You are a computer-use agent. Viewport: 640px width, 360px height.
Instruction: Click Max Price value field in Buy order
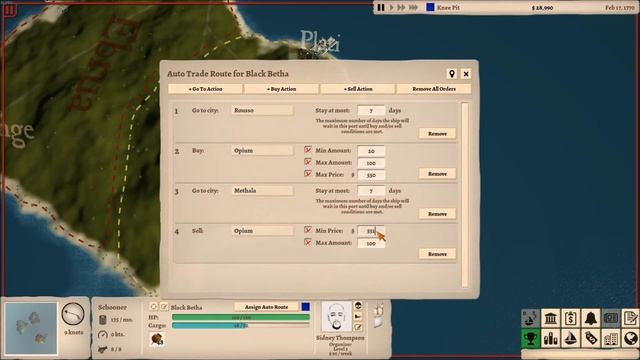click(371, 175)
